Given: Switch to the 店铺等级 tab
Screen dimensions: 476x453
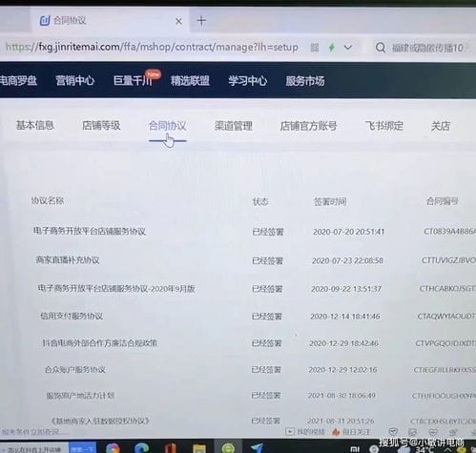Looking at the screenshot, I should tap(101, 125).
